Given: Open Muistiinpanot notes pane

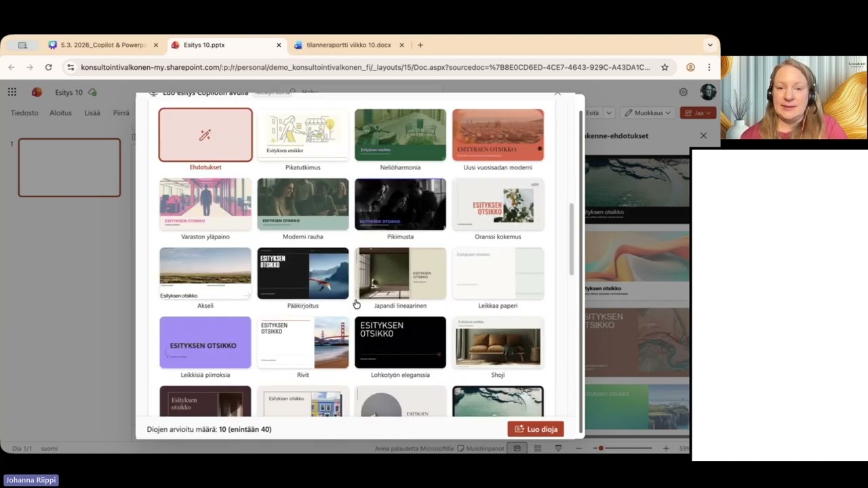Looking at the screenshot, I should 481,449.
